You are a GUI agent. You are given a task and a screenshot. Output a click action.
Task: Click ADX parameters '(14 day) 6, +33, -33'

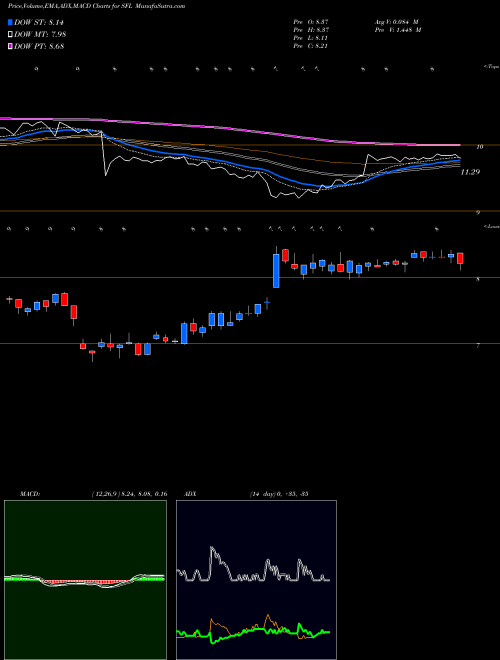[x=277, y=494]
